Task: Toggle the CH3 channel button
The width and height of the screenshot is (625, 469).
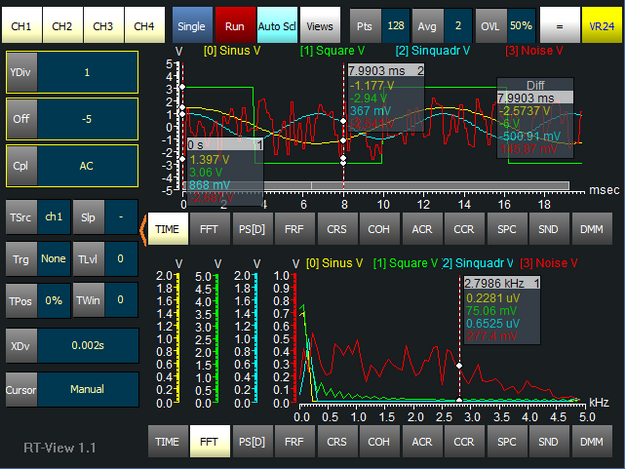Action: pyautogui.click(x=103, y=24)
